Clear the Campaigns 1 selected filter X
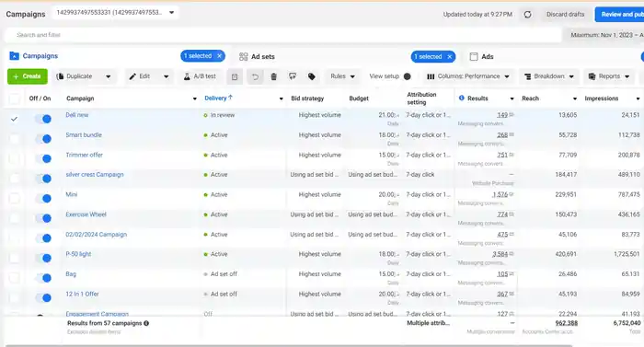 tap(219, 56)
